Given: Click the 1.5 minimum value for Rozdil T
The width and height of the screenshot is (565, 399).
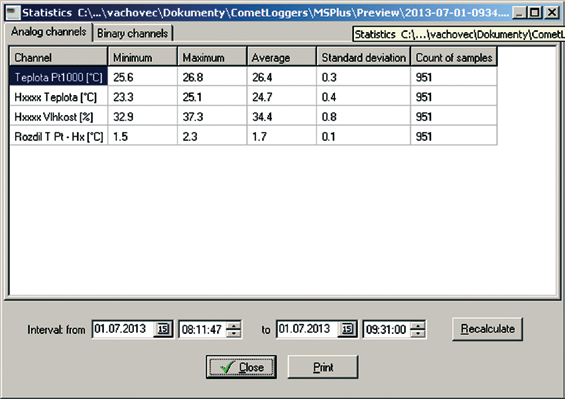Looking at the screenshot, I should coord(142,136).
